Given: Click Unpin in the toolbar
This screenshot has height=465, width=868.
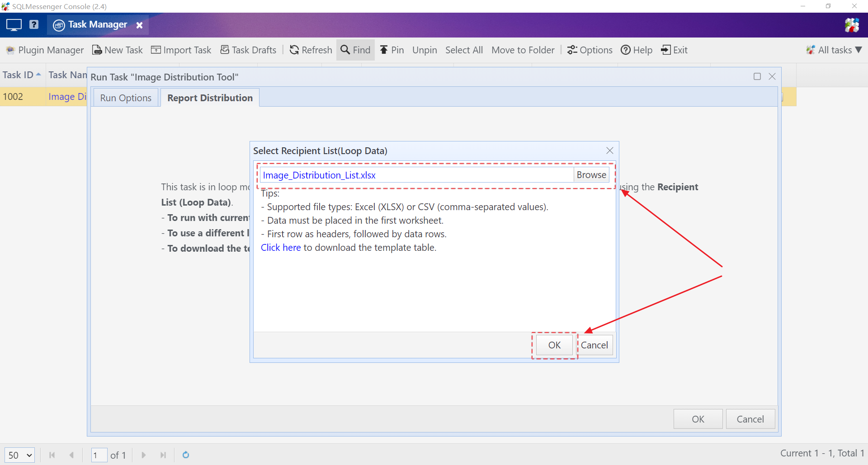Looking at the screenshot, I should [x=425, y=50].
